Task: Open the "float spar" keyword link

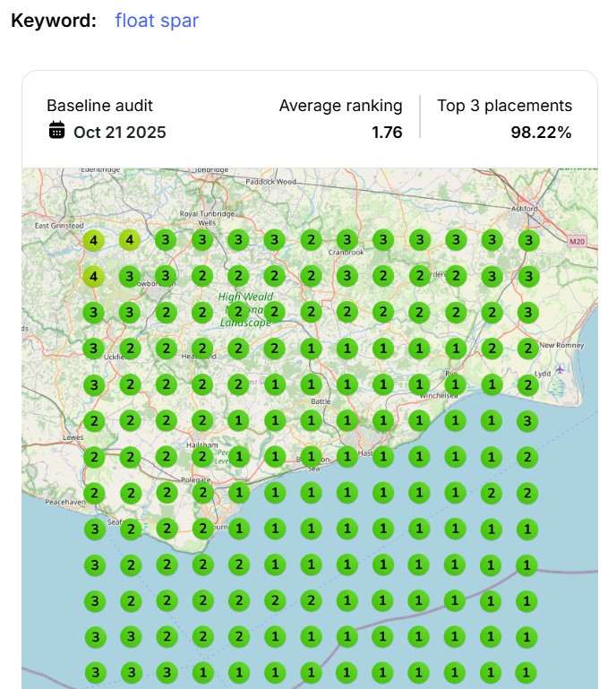Action: [157, 20]
